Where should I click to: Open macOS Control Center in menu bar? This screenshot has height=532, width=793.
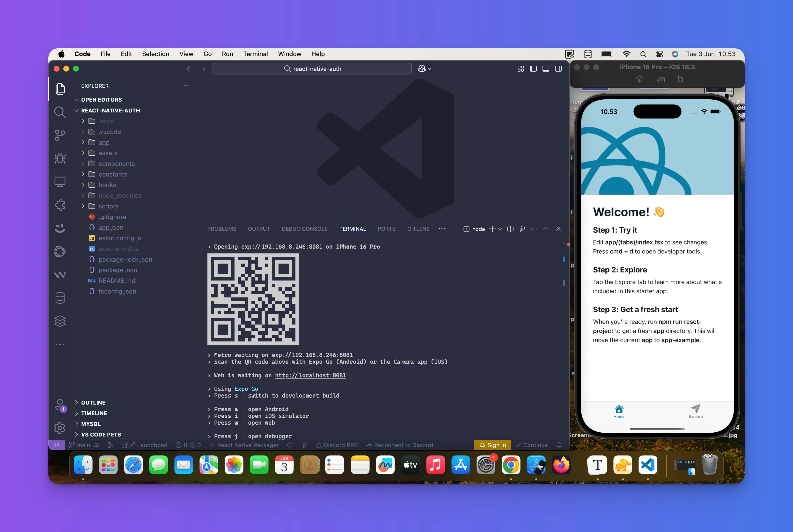point(660,54)
